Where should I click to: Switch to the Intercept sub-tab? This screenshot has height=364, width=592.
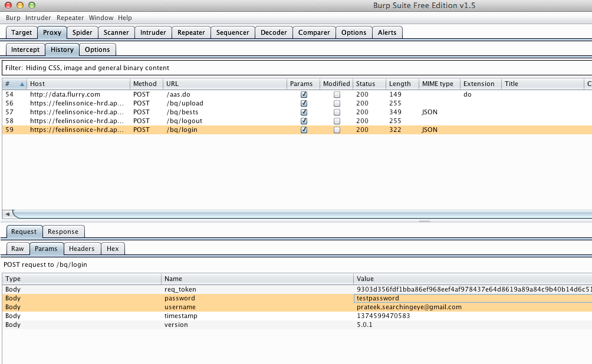(25, 50)
